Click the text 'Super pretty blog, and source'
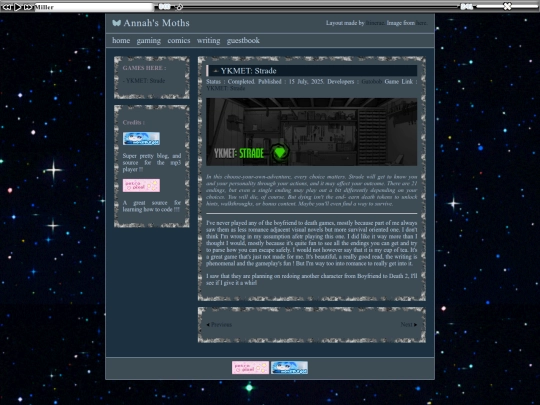The image size is (540, 405). click(x=152, y=159)
